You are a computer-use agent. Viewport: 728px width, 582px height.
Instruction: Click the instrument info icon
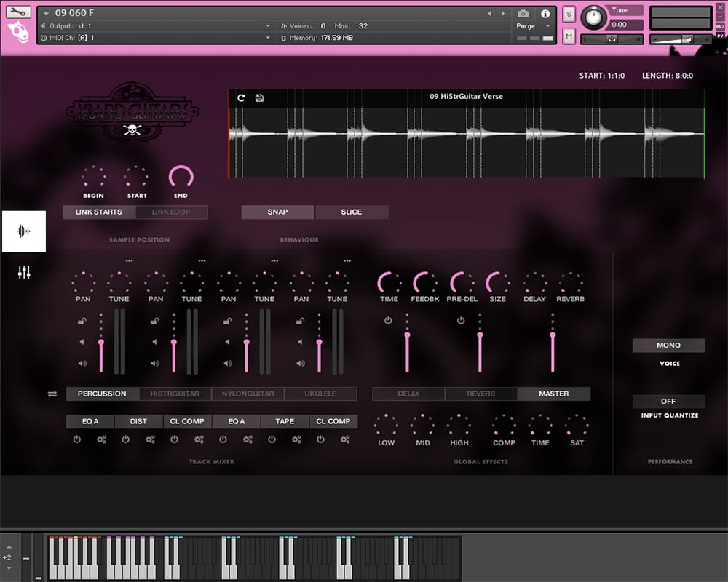545,14
